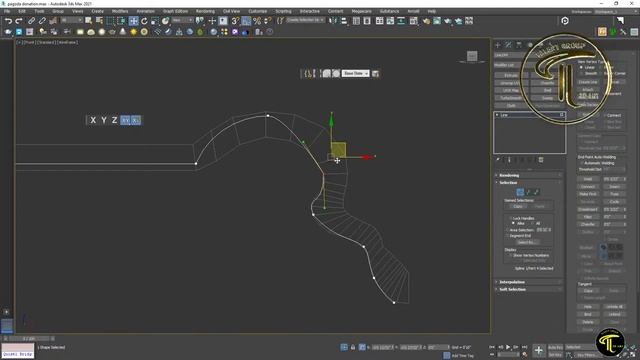Activate the Select and Rotate tool
The height and width of the screenshot is (360, 640).
(x=144, y=21)
